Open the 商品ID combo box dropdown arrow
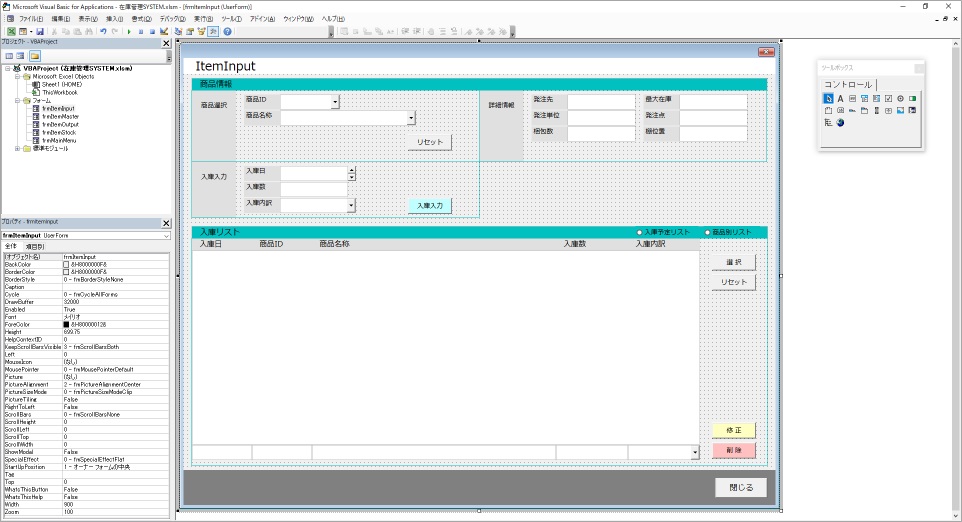 335,102
